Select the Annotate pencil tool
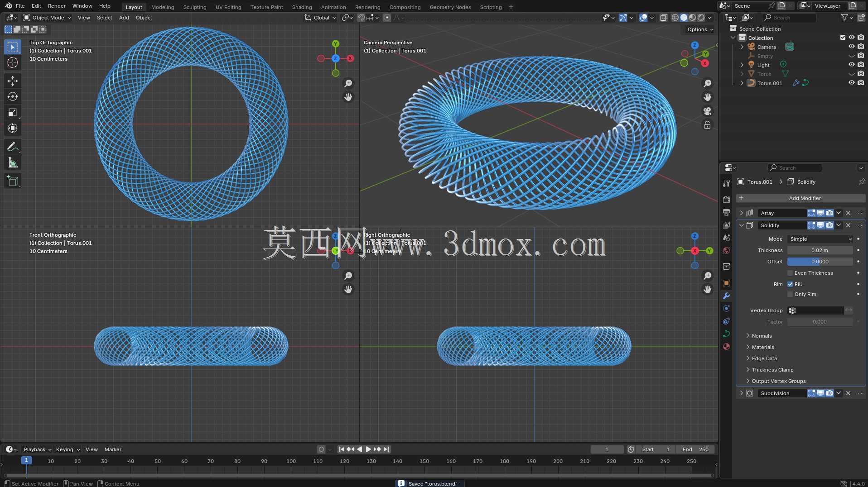This screenshot has width=868, height=487. 13,147
